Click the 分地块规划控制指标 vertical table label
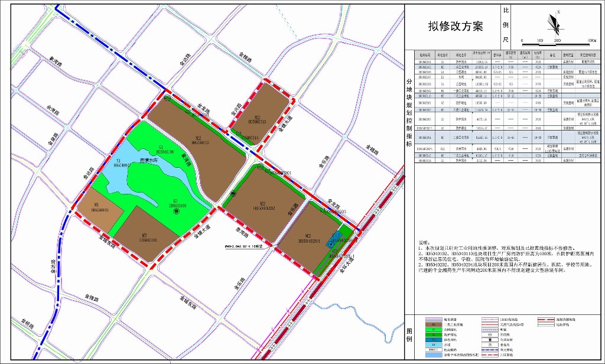Image resolution: width=605 pixels, height=364 pixels. pos(409,114)
